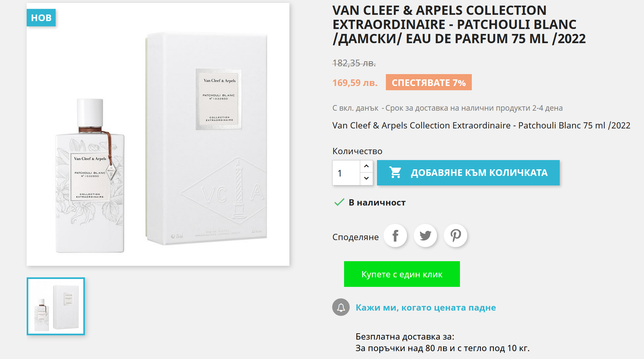644x359 pixels.
Task: Click the СПЕСТЯВАТЕ 7% discount badge
Action: click(429, 82)
